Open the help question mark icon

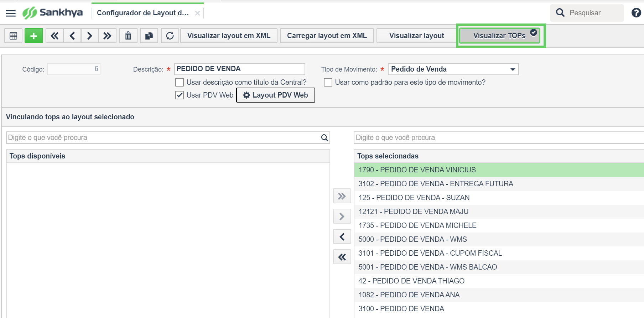(636, 13)
